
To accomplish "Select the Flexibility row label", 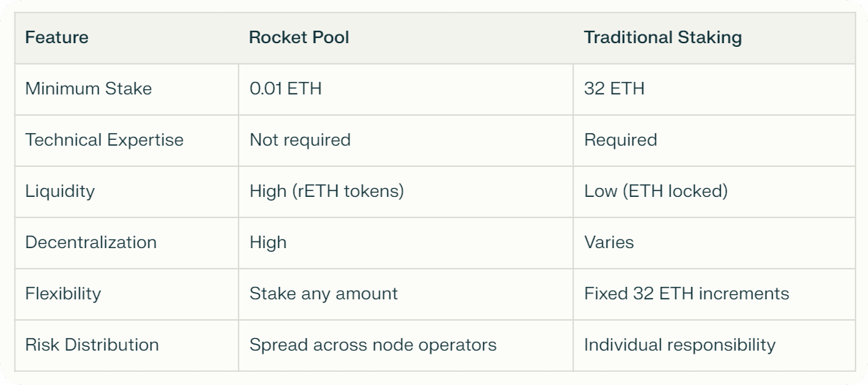I will (63, 293).
